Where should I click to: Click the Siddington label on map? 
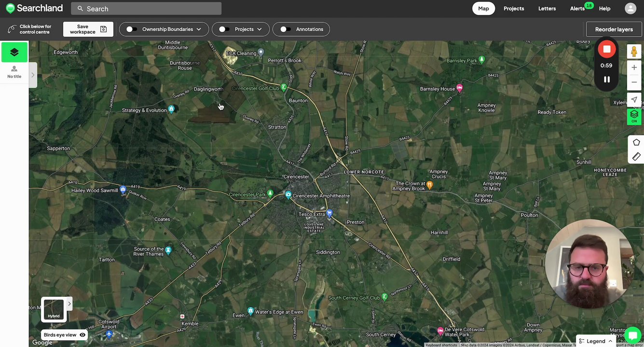[x=328, y=252]
